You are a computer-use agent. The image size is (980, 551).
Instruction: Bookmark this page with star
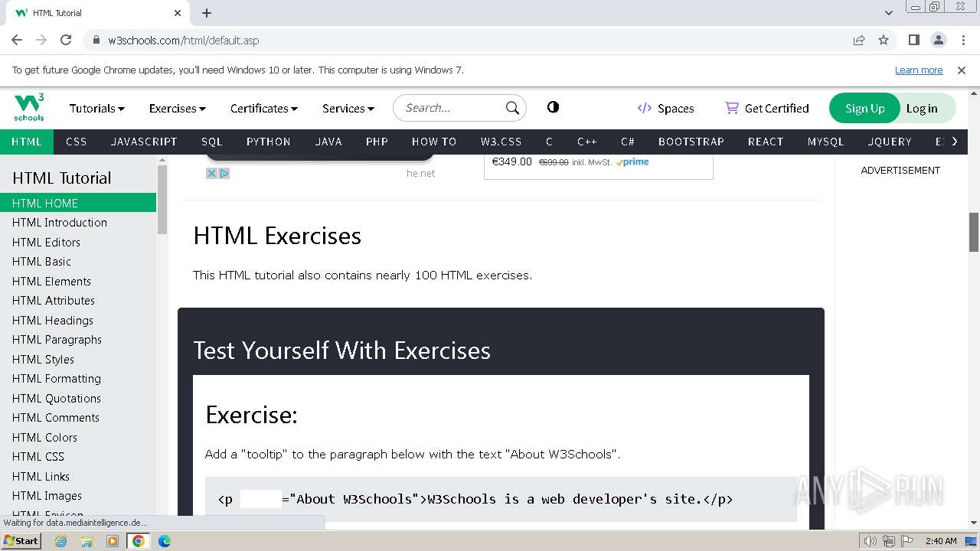[x=884, y=40]
